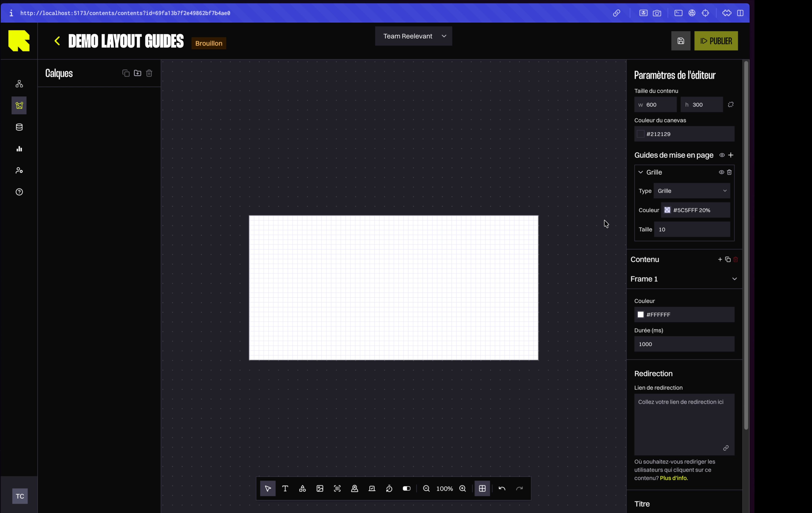Viewport: 812px width, 513px height.
Task: Add a new frame in Contenu
Action: (x=720, y=259)
